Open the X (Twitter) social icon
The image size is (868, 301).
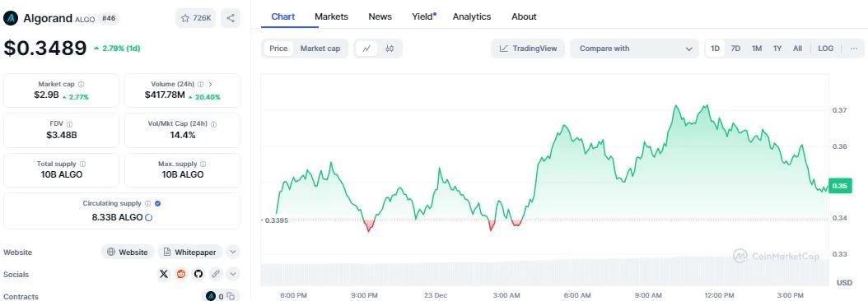point(163,274)
